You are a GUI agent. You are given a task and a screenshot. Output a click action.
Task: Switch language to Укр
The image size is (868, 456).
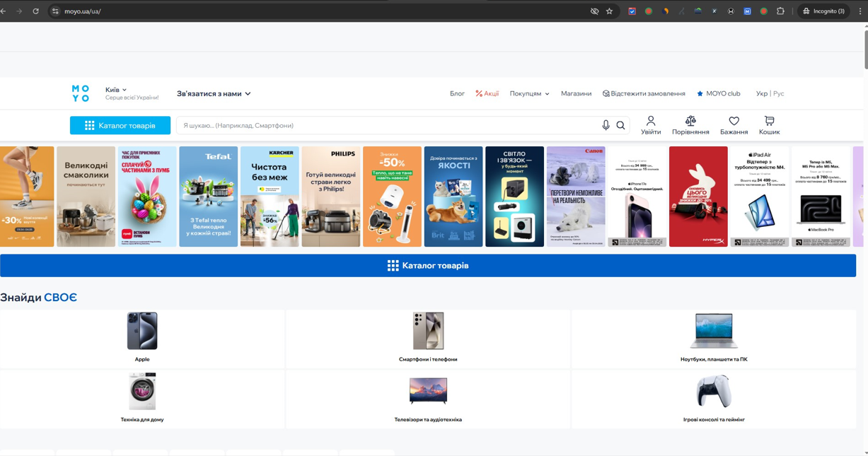coord(761,93)
